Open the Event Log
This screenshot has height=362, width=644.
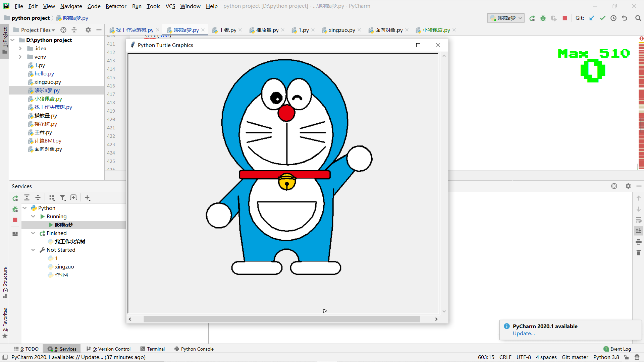tap(617, 349)
